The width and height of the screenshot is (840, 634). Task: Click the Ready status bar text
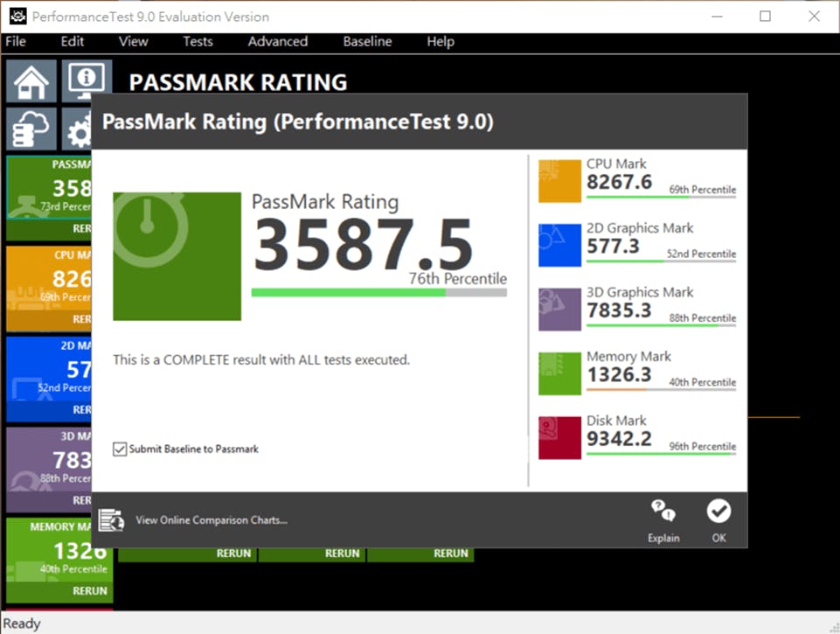[x=22, y=624]
